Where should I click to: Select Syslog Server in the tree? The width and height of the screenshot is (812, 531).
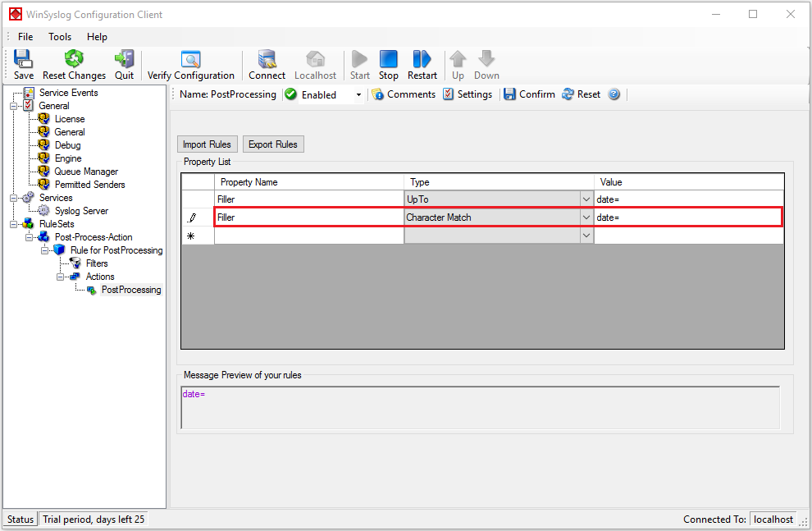pyautogui.click(x=81, y=211)
